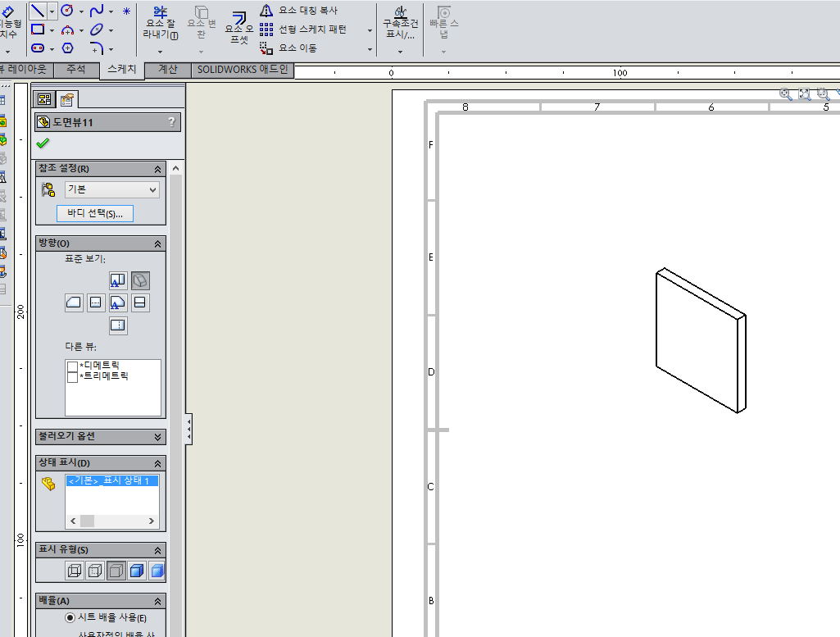Collapse the 배율(A) section
Screen dimensions: 840x637
coord(157,602)
